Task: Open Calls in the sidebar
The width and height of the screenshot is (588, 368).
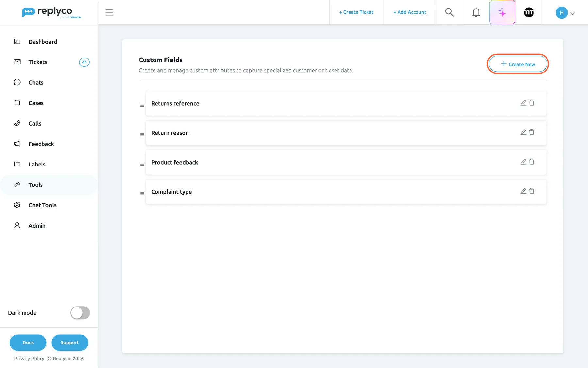Action: tap(49, 123)
